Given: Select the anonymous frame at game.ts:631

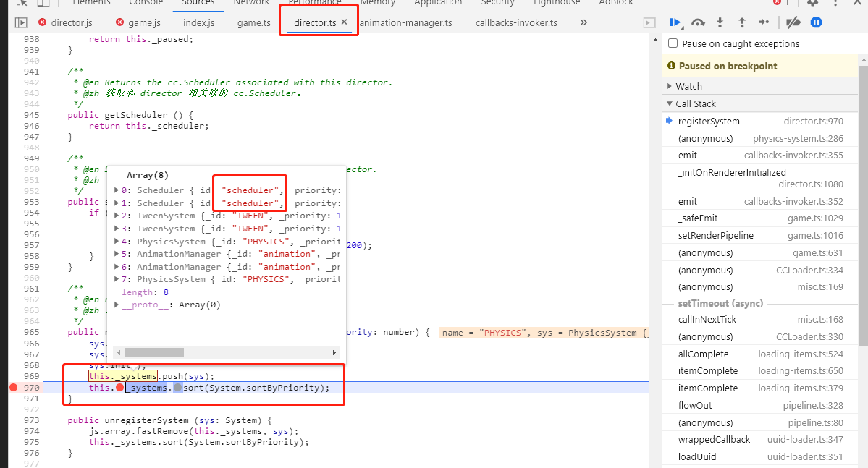Looking at the screenshot, I should point(761,253).
